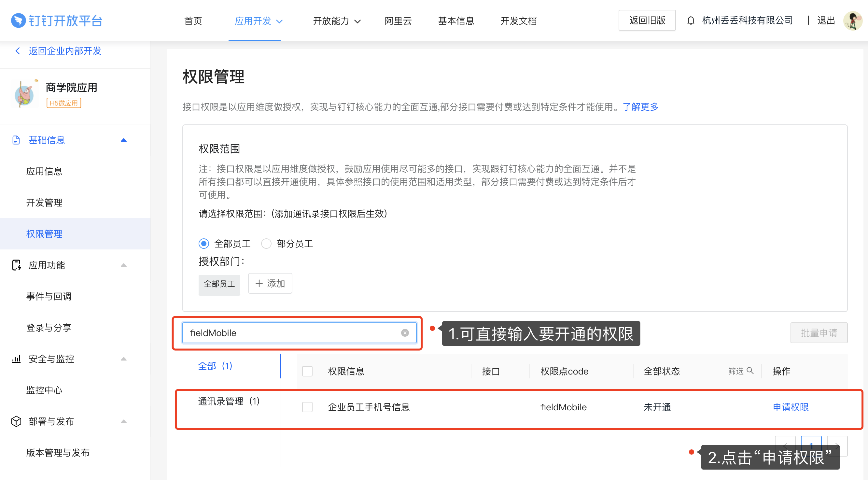Open the notification bell
Image resolution: width=868 pixels, height=480 pixels.
pyautogui.click(x=691, y=21)
